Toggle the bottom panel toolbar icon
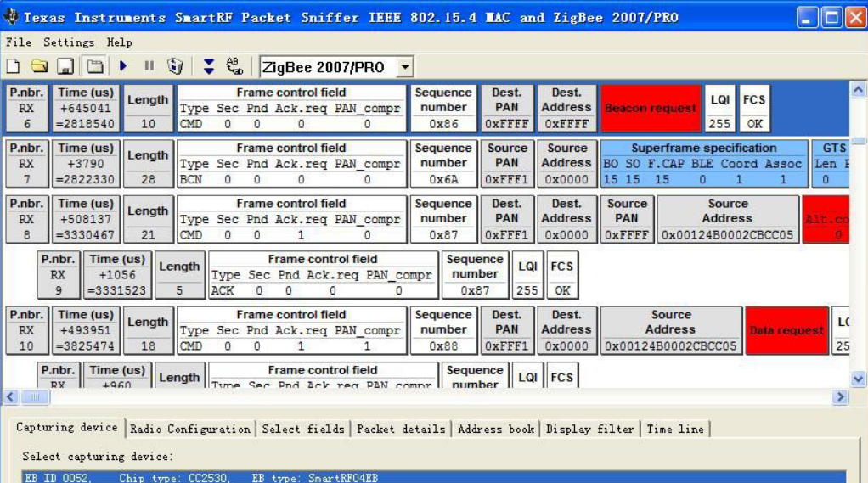868x483 pixels. (x=95, y=67)
